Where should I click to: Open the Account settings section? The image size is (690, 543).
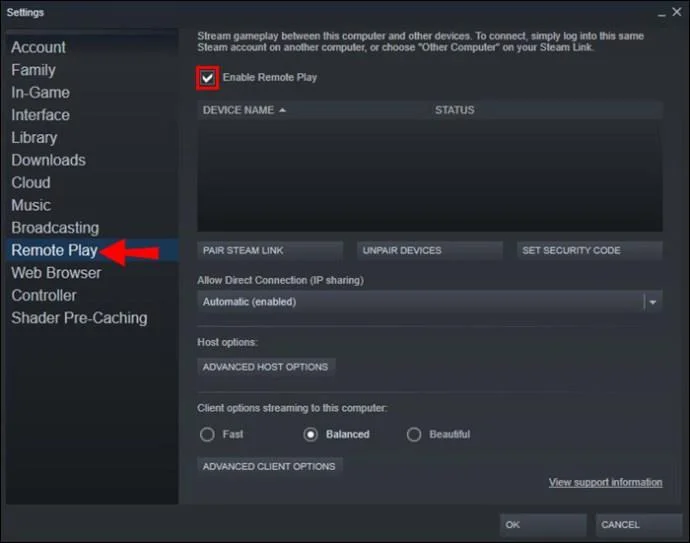38,48
